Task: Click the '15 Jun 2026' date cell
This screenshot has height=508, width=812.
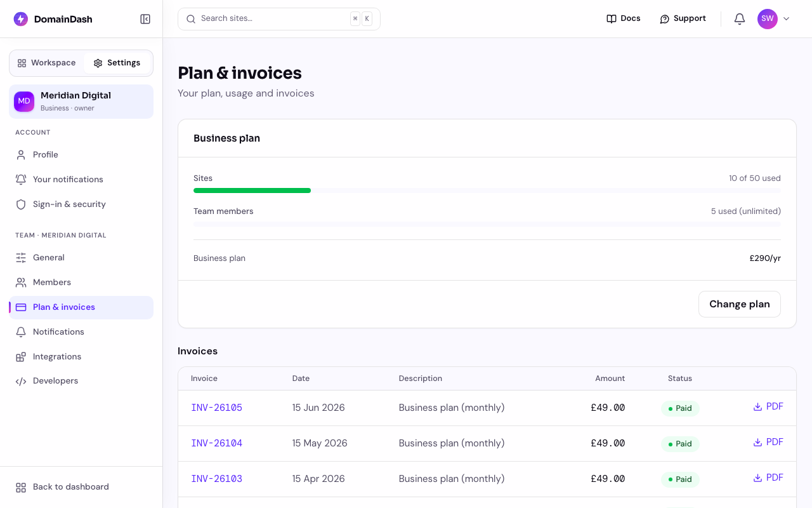Action: (x=318, y=408)
